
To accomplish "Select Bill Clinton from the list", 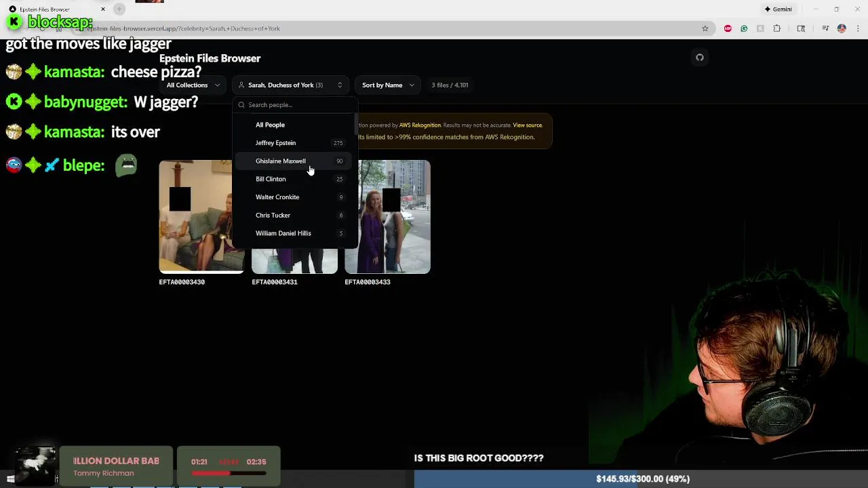I will (x=295, y=179).
